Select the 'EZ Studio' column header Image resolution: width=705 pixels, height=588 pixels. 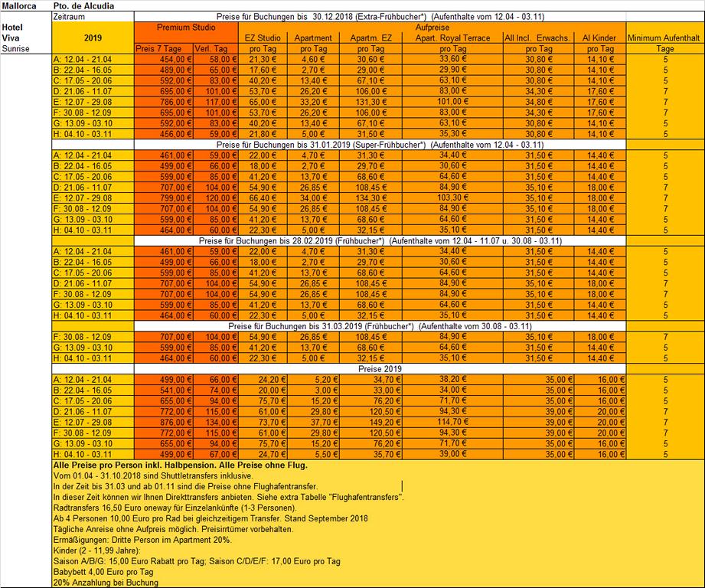click(263, 38)
